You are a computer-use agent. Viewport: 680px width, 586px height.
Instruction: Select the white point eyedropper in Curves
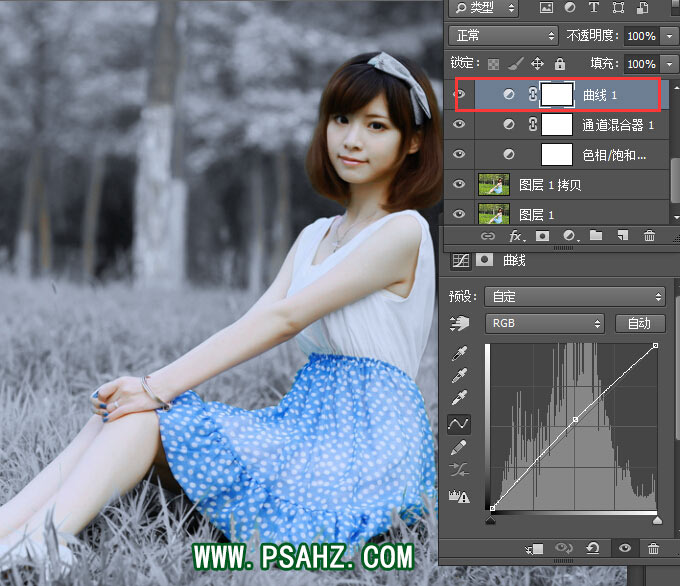point(460,400)
